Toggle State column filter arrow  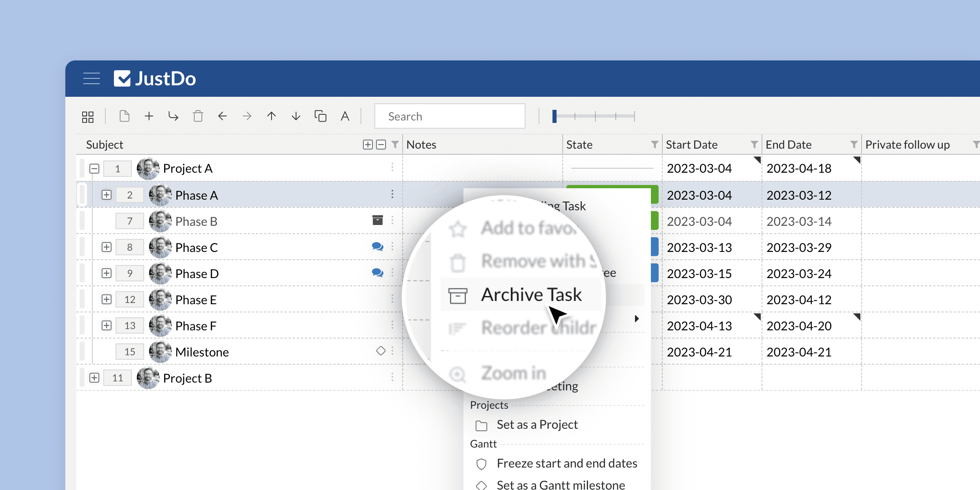pos(654,145)
